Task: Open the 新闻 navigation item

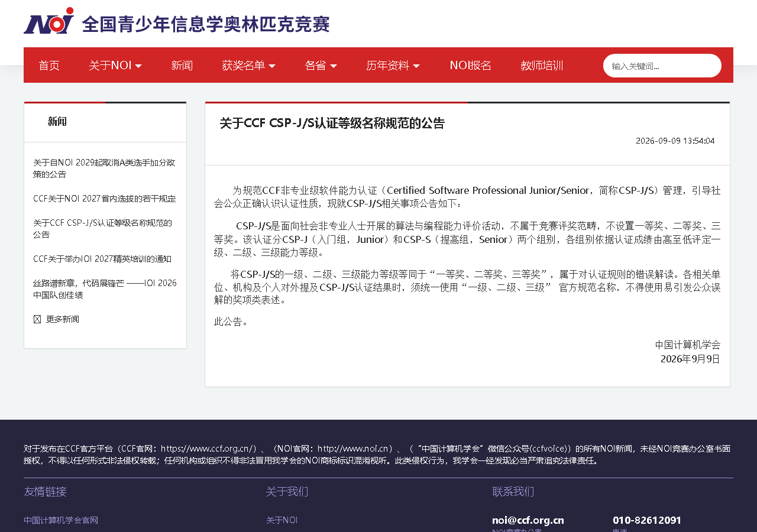Action: [x=182, y=66]
